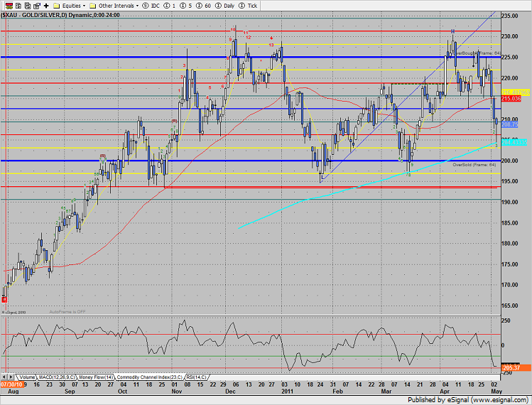Click the 250 CCI scale label
This screenshot has height=405, width=532.
pos(506,320)
